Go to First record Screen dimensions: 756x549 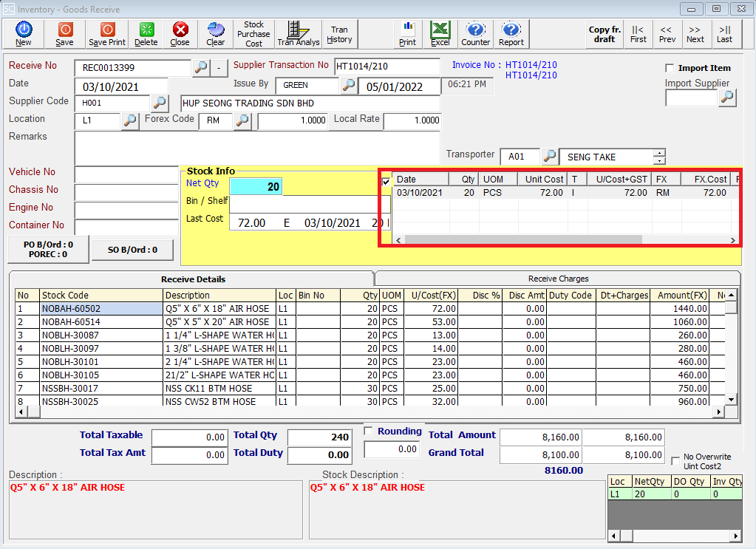point(638,34)
